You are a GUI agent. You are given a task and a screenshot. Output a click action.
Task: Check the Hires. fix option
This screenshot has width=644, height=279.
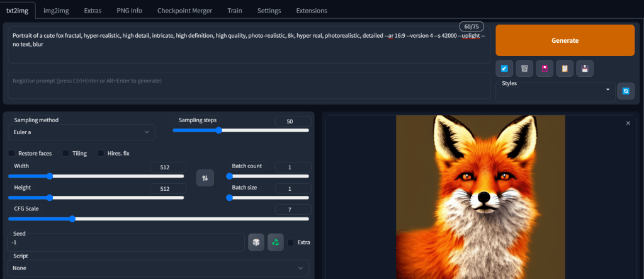pos(101,153)
